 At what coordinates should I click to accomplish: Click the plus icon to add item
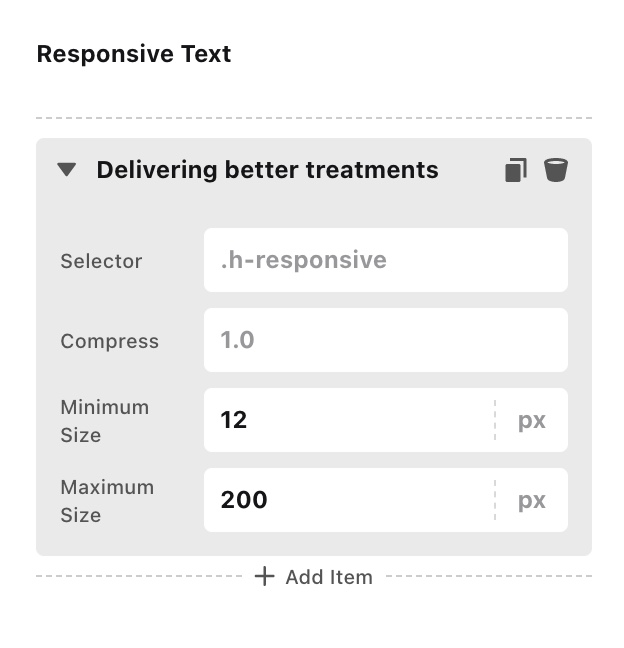click(264, 576)
